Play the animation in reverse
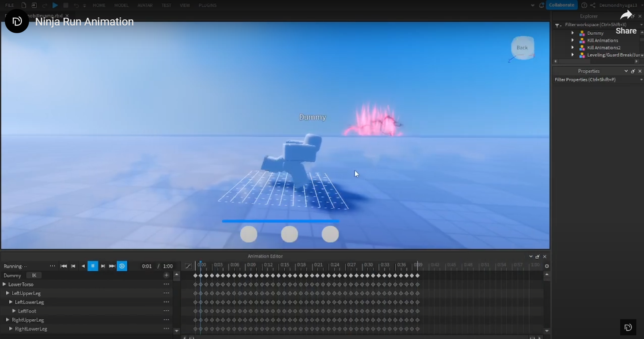This screenshot has width=644, height=339. 83,266
